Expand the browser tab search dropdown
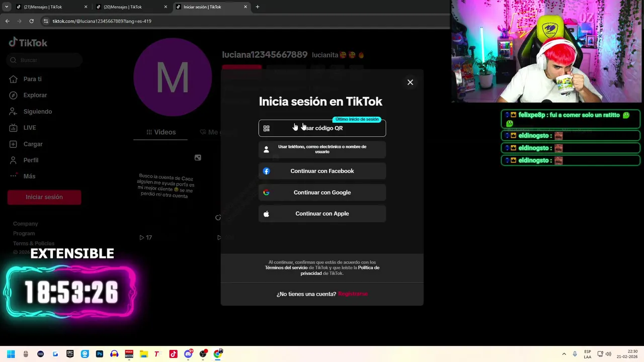This screenshot has width=644, height=362. (x=6, y=7)
